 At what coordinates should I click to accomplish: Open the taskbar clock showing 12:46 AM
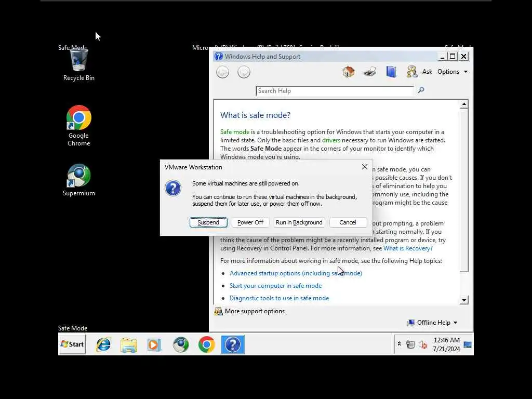click(x=446, y=344)
